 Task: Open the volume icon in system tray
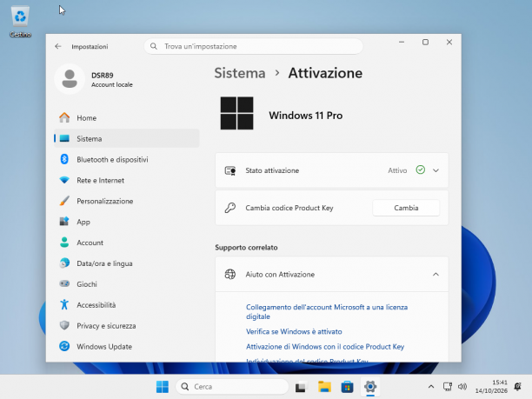462,387
